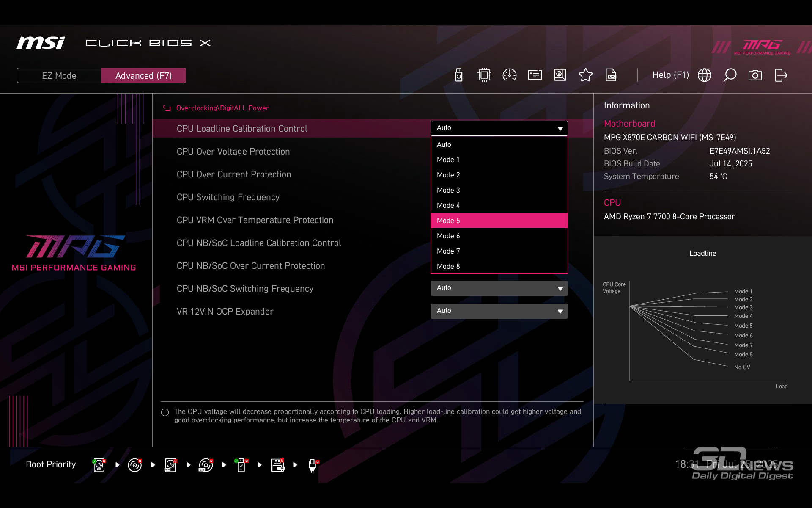Choose Mode 6 in the dropdown list

[499, 236]
